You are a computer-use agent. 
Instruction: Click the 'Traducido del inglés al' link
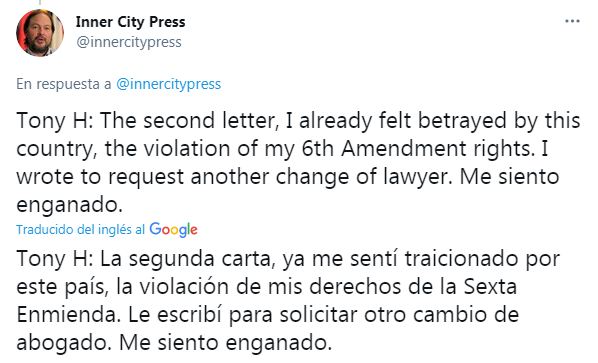[x=80, y=230]
